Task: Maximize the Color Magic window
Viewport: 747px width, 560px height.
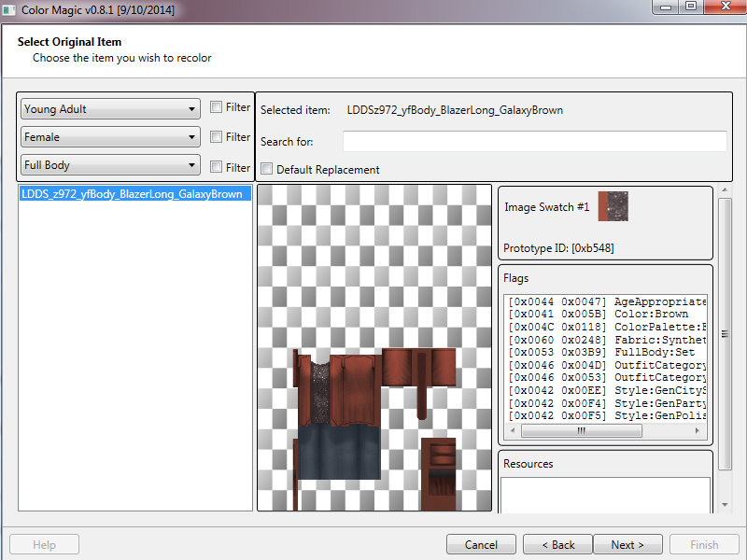Action: click(x=691, y=7)
